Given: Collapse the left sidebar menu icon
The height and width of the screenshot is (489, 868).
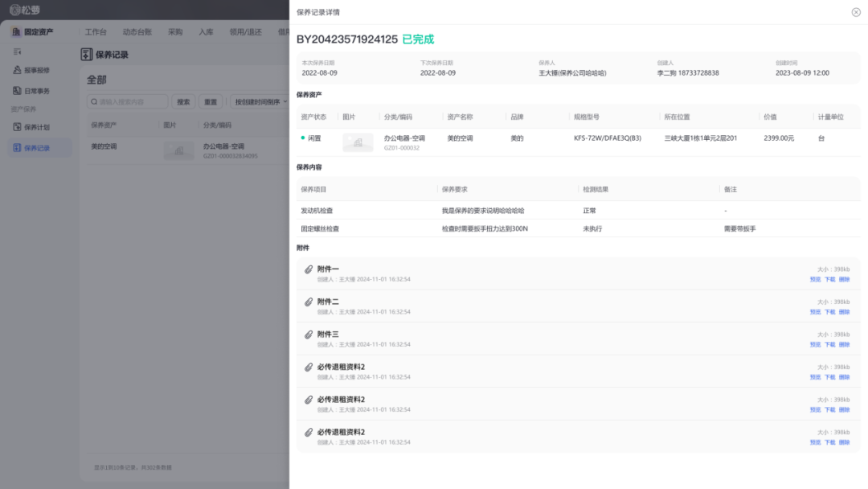Looking at the screenshot, I should [18, 51].
